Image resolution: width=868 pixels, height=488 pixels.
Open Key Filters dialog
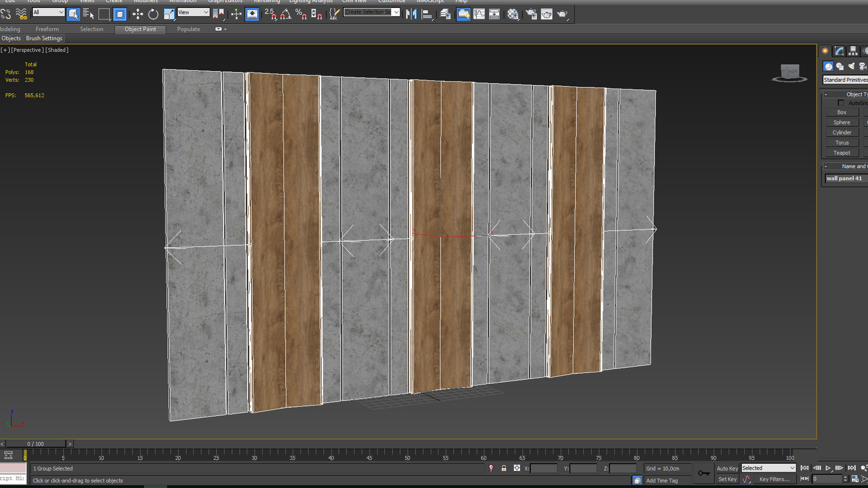pos(774,479)
